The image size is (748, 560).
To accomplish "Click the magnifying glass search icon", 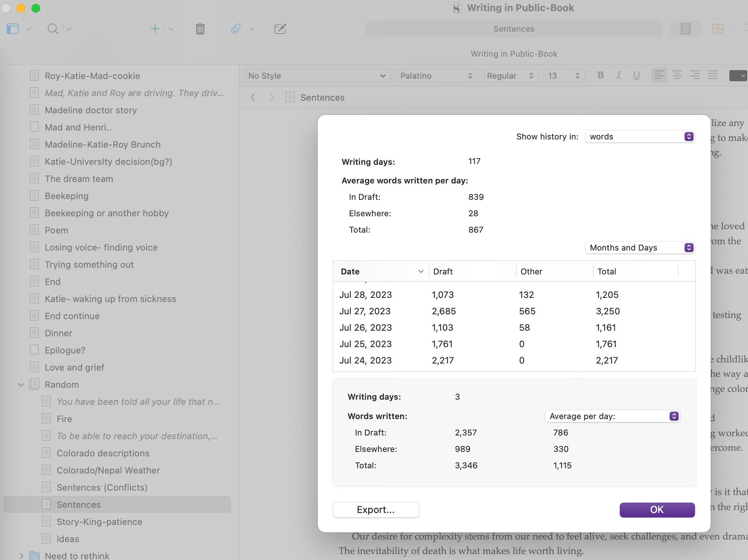I will tap(53, 29).
